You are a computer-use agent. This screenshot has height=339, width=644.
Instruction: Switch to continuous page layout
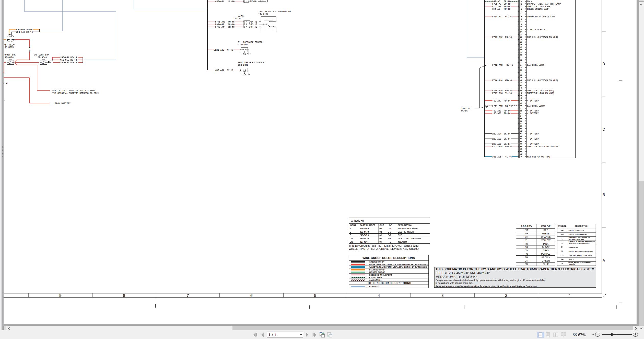pyautogui.click(x=548, y=335)
